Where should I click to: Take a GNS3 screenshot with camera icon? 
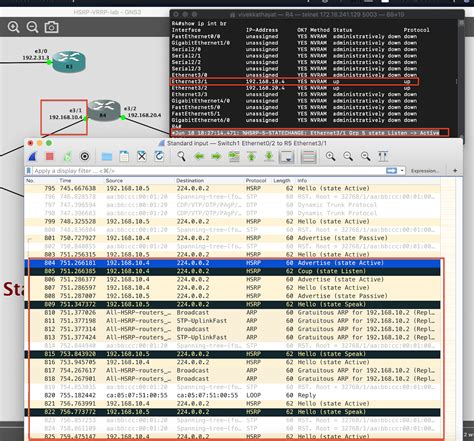click(51, 27)
